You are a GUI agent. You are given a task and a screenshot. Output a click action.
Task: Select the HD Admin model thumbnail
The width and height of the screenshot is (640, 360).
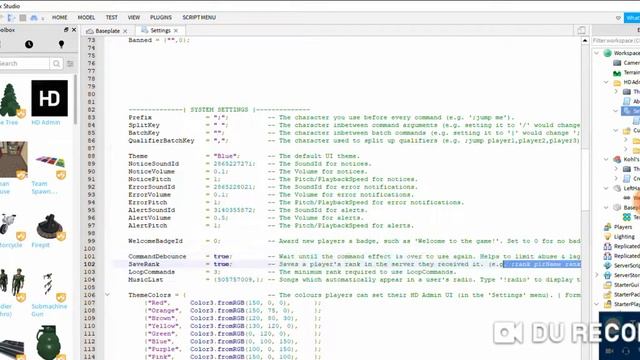click(x=49, y=98)
